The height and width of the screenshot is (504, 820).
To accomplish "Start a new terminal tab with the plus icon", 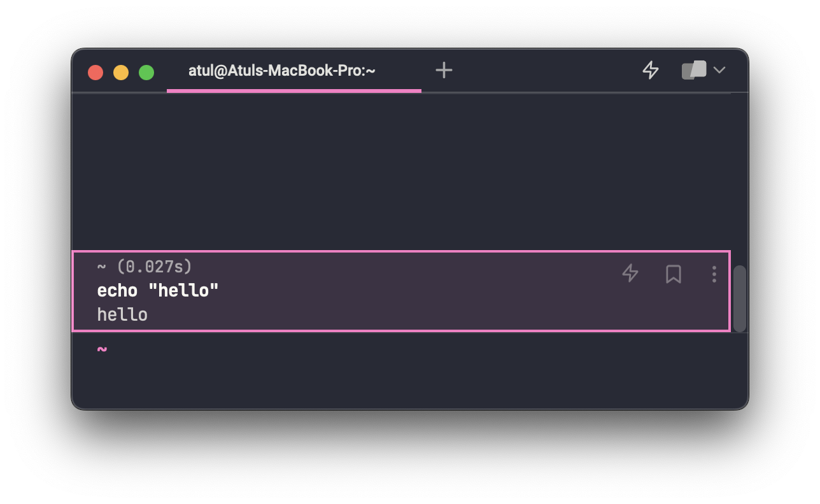I will click(x=444, y=70).
